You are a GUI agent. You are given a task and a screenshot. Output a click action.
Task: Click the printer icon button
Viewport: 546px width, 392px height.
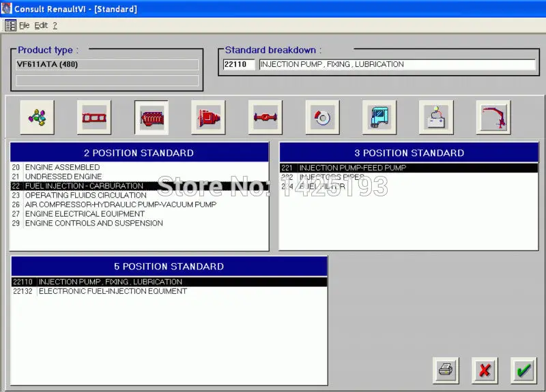coord(446,370)
